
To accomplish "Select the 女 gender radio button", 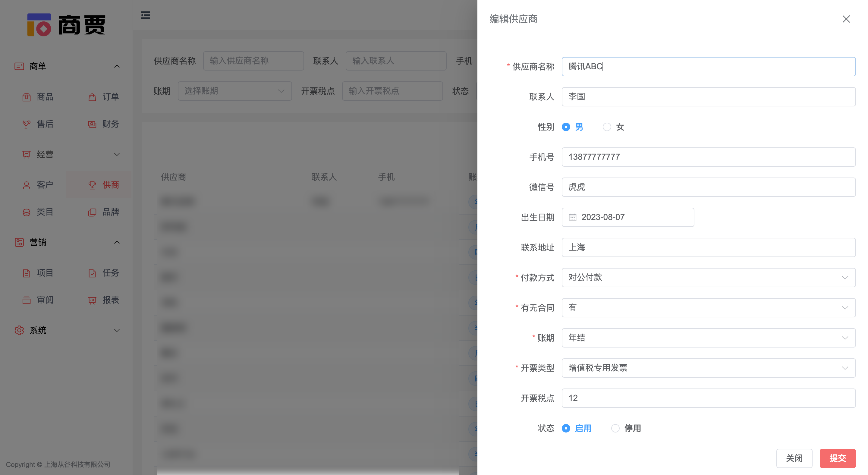I will (607, 127).
